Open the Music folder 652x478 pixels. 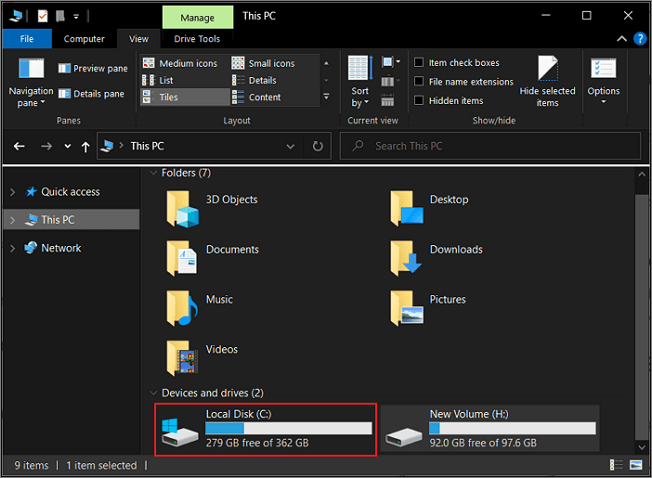(x=200, y=308)
